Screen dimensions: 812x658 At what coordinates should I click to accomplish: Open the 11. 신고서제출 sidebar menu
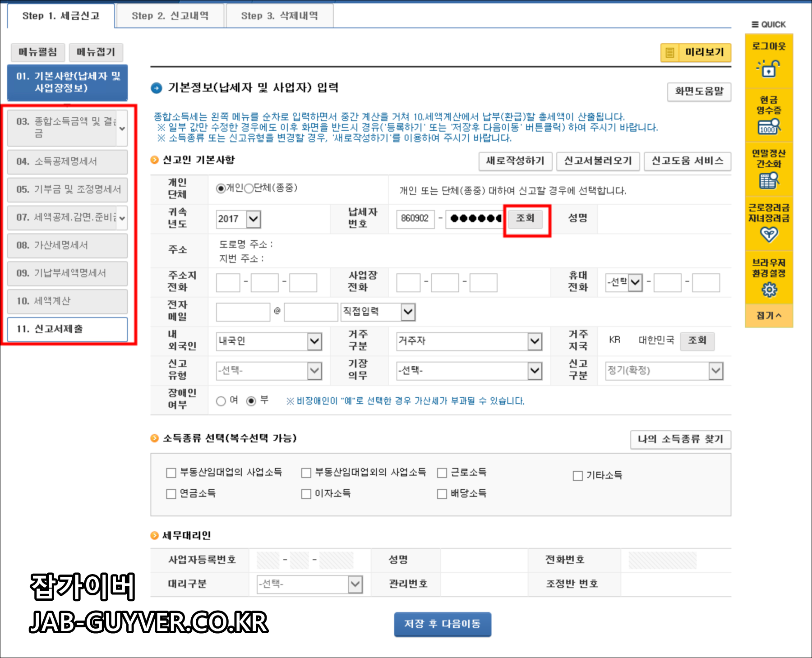68,329
